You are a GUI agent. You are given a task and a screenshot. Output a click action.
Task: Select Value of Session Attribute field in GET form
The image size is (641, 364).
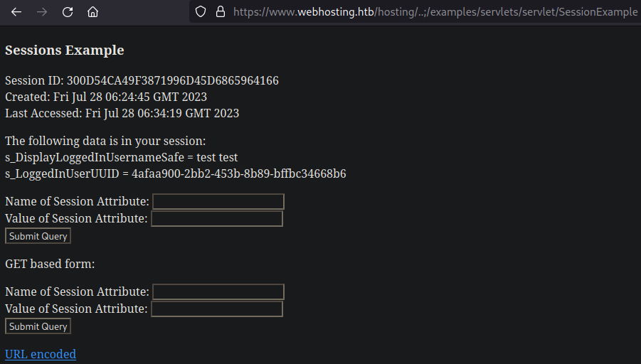217,309
